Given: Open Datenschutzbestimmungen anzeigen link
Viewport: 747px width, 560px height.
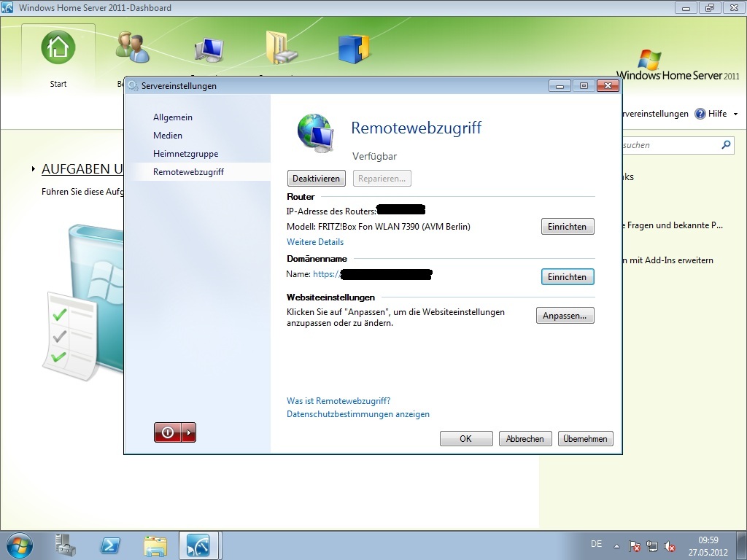Looking at the screenshot, I should 357,414.
